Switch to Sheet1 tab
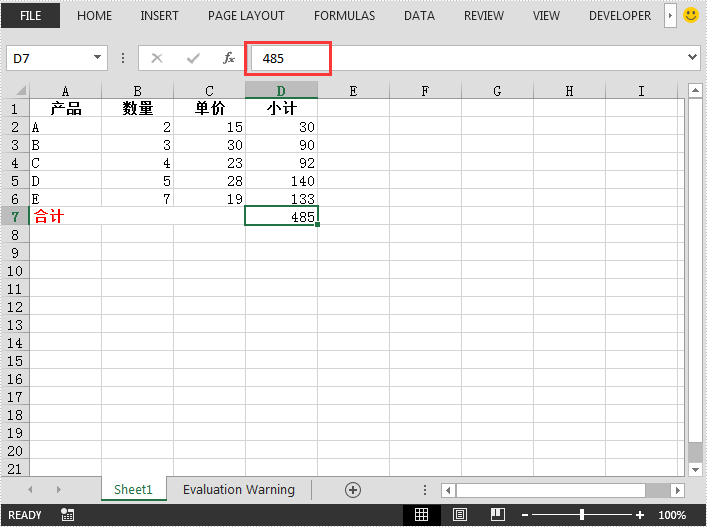Viewport: 707px width, 527px height. pos(133,490)
